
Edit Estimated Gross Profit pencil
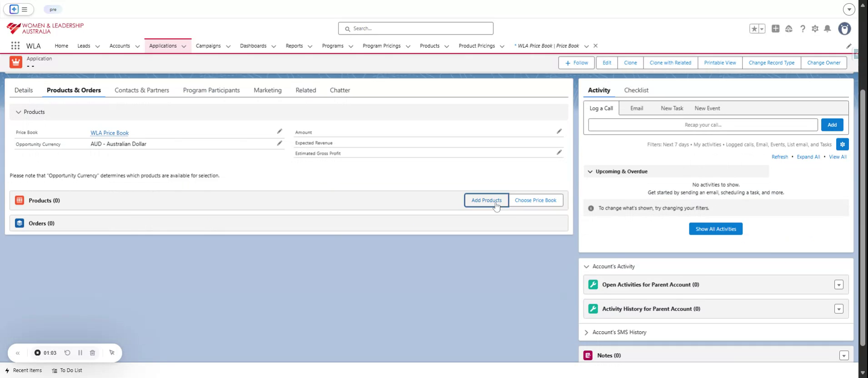coord(559,152)
